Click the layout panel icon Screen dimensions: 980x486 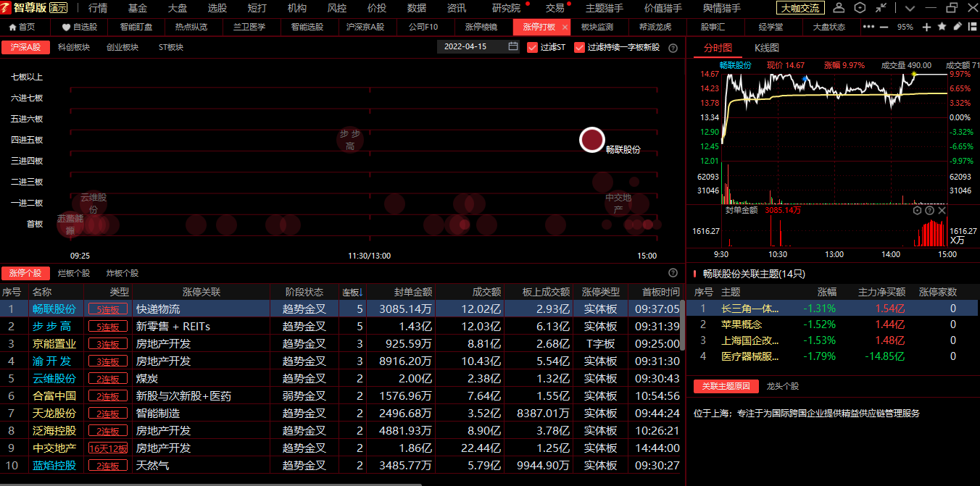click(x=971, y=26)
